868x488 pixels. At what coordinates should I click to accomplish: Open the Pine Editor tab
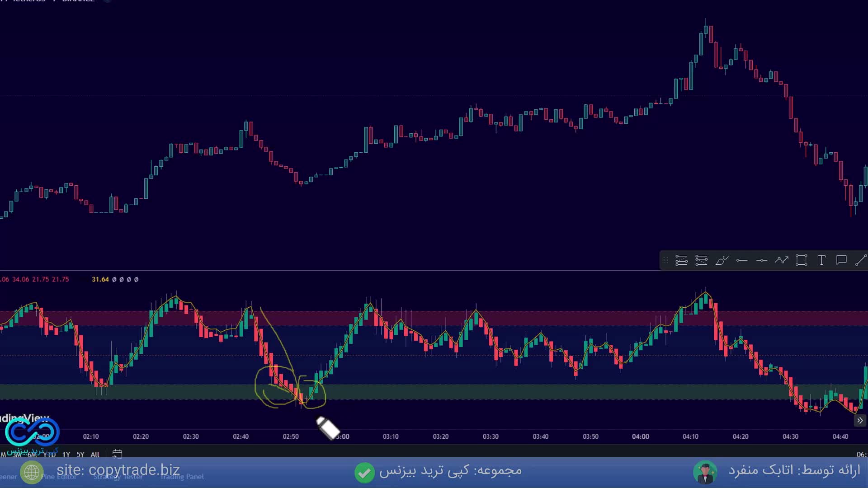point(59,477)
